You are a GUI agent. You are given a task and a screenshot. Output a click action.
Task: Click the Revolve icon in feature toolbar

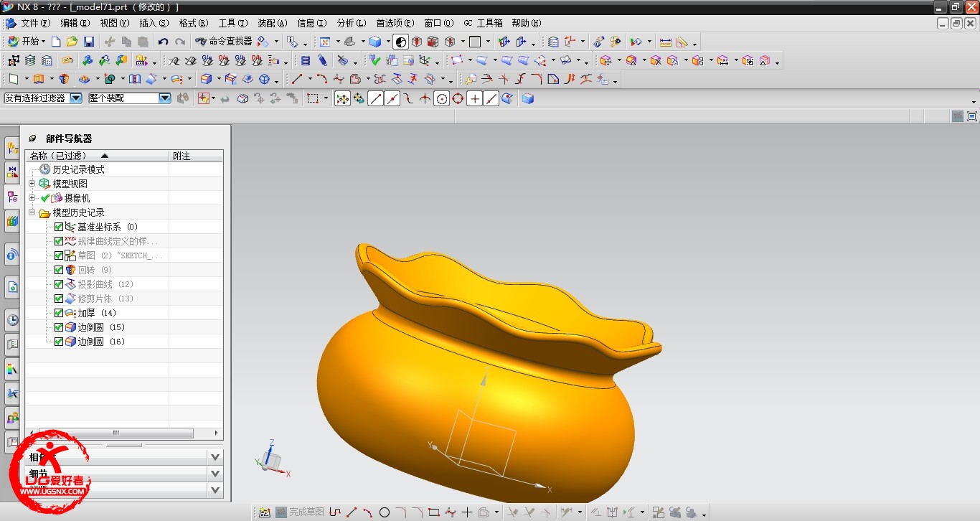click(64, 79)
